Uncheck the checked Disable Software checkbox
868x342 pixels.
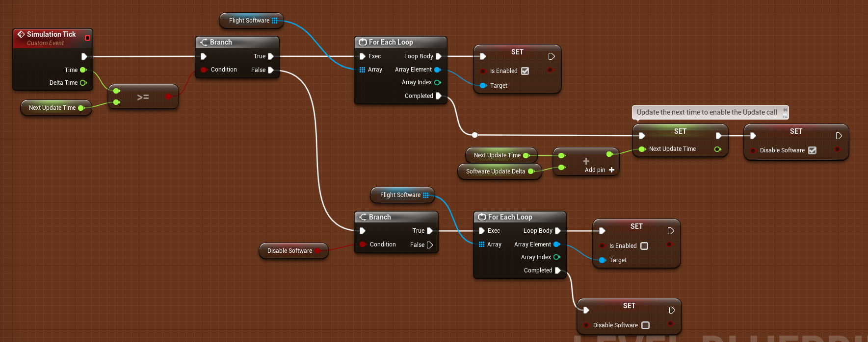[x=812, y=150]
